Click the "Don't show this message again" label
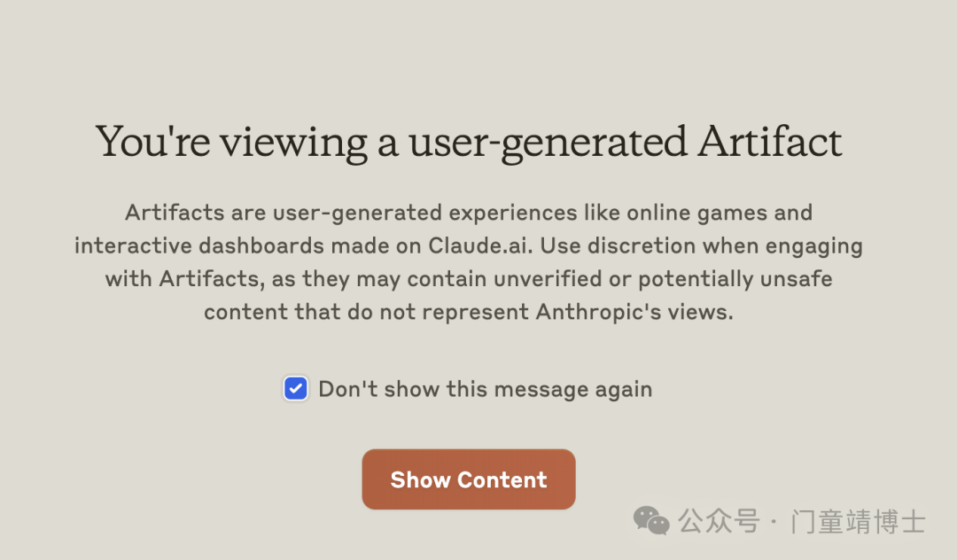Viewport: 957px width, 560px height. 486,389
